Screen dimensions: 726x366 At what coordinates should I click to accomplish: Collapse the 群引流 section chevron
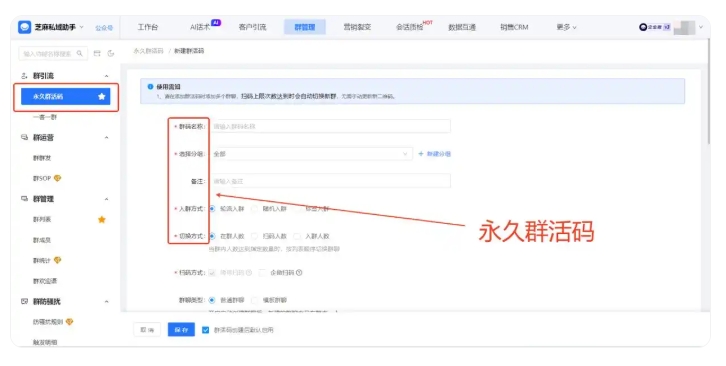106,76
